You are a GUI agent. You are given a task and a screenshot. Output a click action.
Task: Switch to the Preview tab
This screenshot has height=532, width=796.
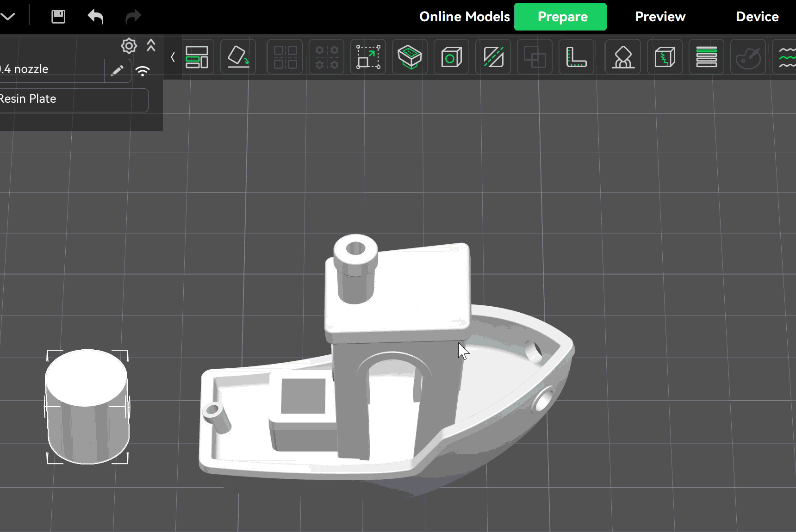point(660,17)
